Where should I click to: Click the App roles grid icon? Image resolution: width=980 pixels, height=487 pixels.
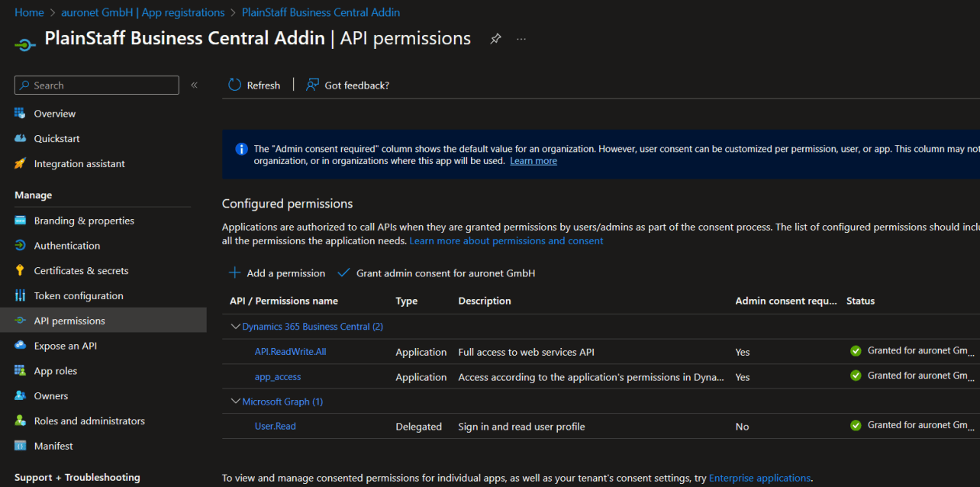point(20,371)
